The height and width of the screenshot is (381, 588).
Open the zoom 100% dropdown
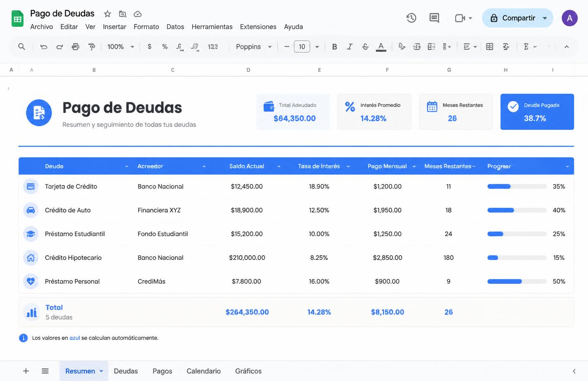point(121,47)
